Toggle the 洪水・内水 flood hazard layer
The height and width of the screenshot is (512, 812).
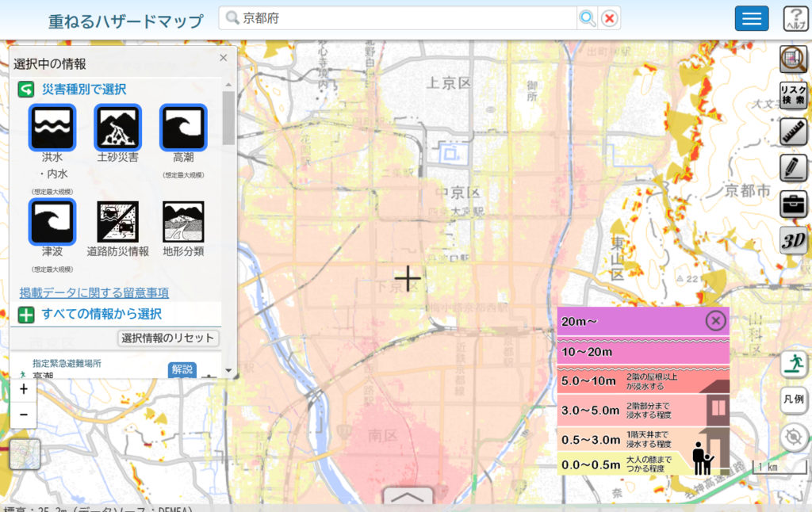click(52, 128)
